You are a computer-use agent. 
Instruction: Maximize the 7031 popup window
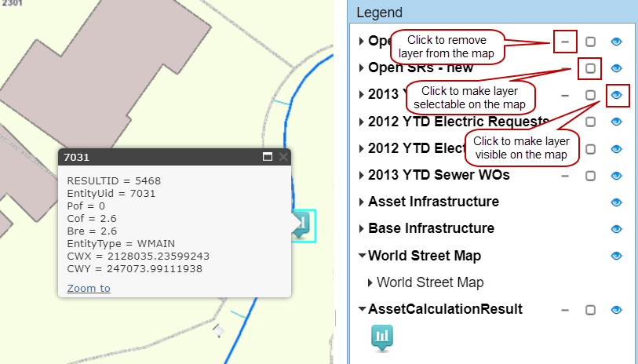268,157
